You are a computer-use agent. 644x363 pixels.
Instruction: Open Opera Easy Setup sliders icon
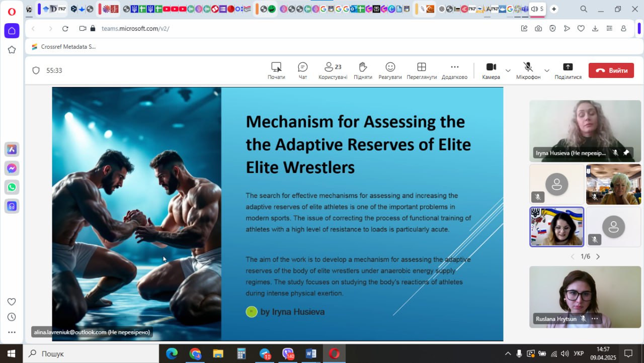click(609, 29)
